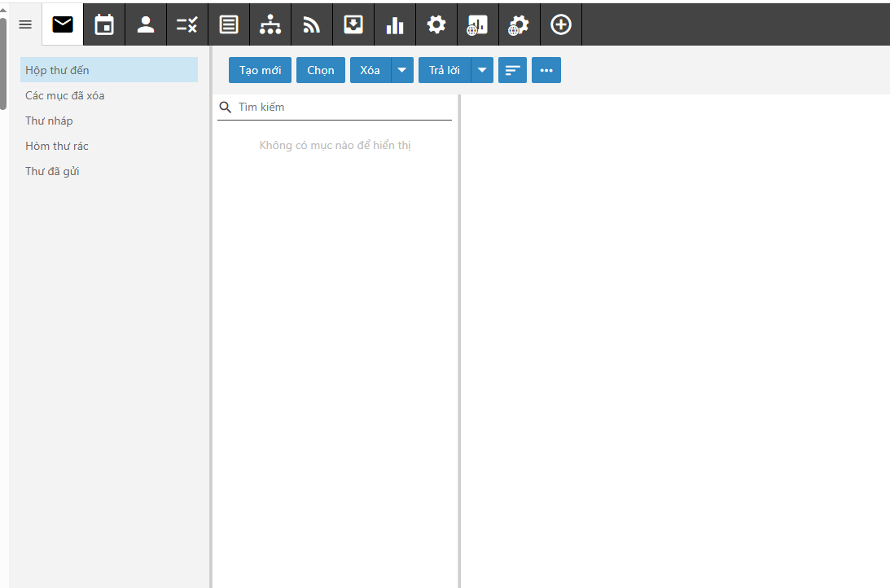The image size is (890, 588).
Task: Open the RSS feeds icon
Action: point(312,24)
